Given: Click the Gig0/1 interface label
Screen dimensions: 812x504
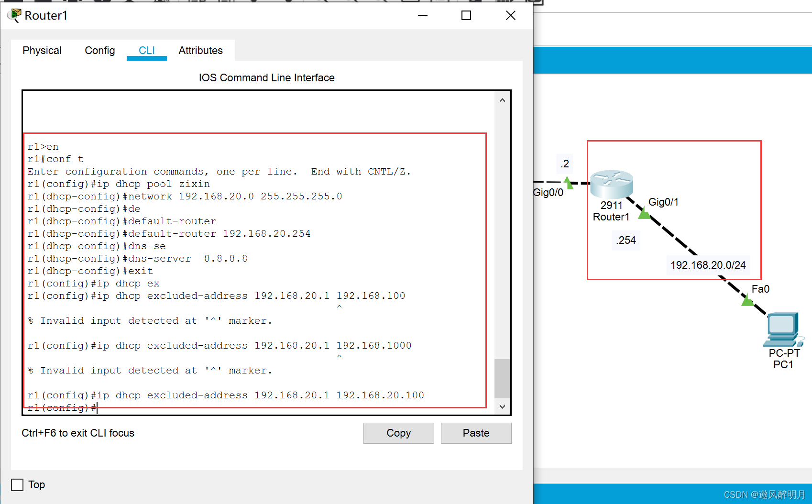Looking at the screenshot, I should tap(663, 202).
